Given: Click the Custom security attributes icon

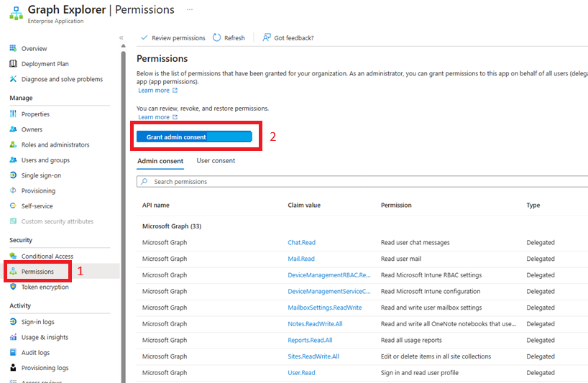Looking at the screenshot, I should 13,221.
